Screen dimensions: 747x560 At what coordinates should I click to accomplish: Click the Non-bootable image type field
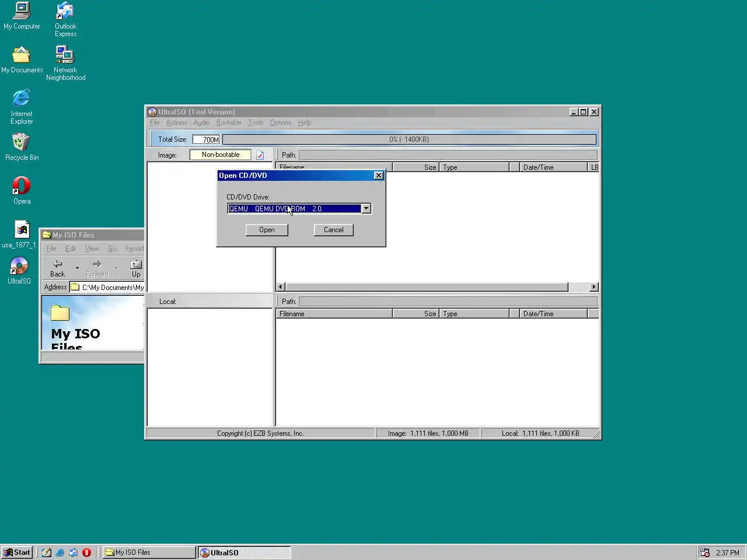(221, 155)
